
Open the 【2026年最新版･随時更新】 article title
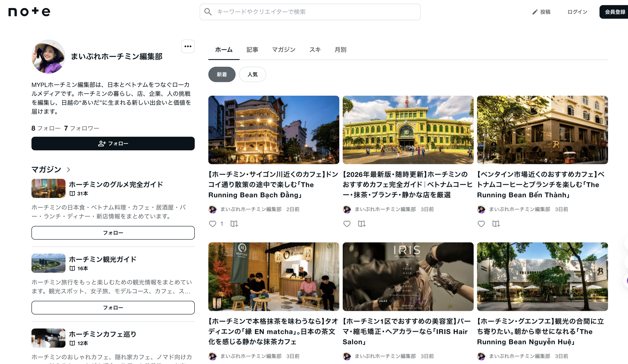407,185
